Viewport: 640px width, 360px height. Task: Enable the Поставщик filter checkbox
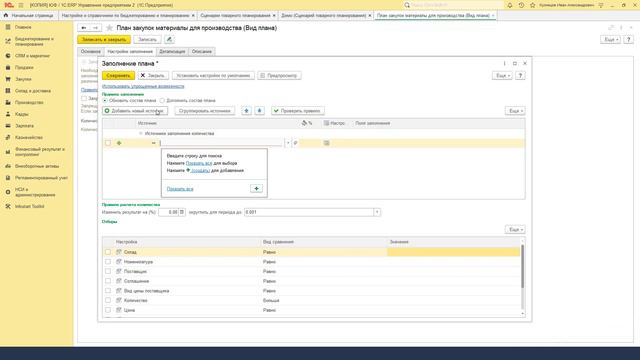pos(108,271)
